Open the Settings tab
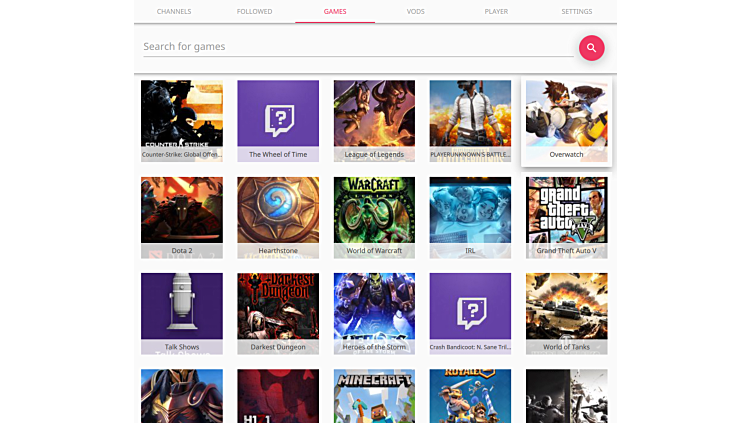The height and width of the screenshot is (423, 752). point(576,12)
